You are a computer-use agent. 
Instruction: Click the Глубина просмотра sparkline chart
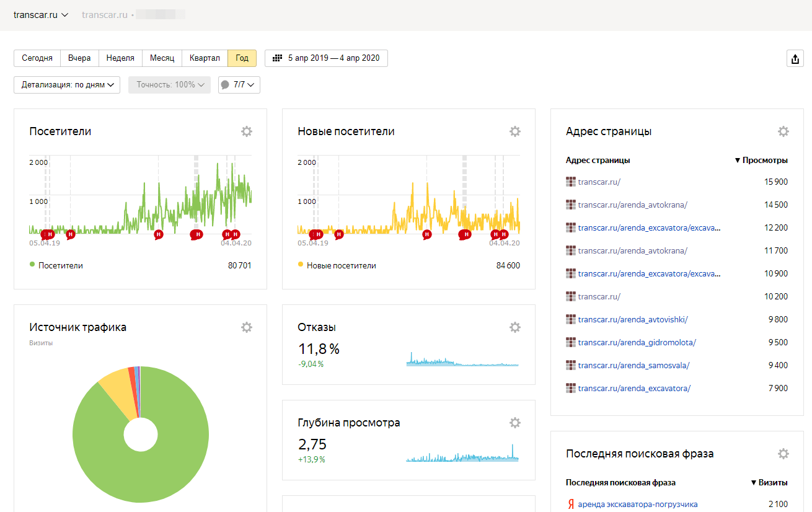click(x=462, y=453)
